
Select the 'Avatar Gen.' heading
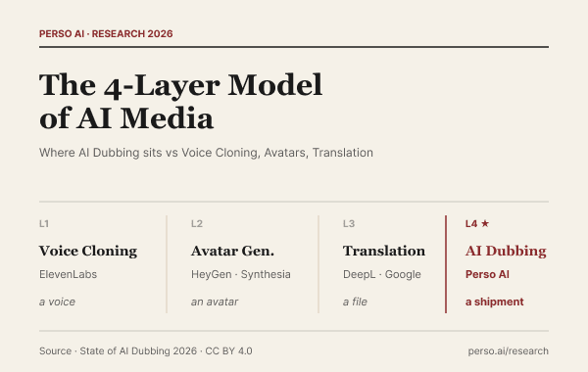tap(232, 251)
